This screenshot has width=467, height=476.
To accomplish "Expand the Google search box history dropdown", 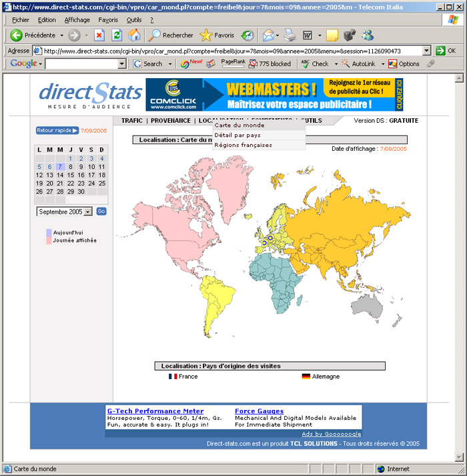I will (121, 64).
